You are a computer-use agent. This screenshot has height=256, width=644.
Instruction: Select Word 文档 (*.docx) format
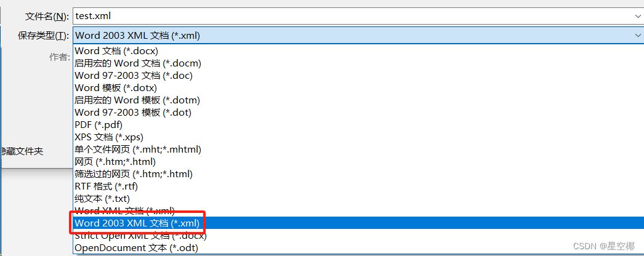point(358,51)
